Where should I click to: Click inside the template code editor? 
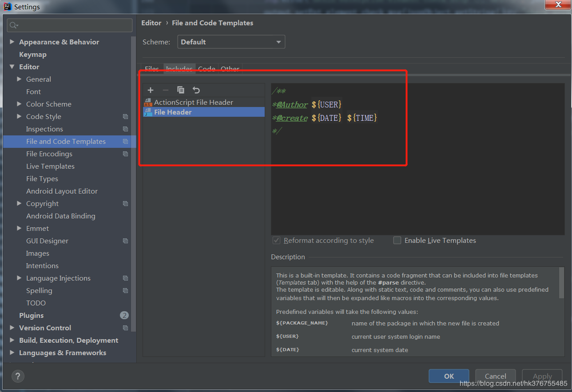coord(417,158)
